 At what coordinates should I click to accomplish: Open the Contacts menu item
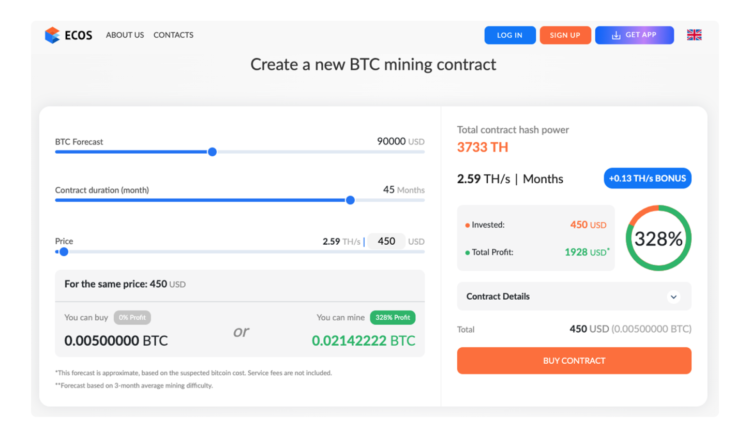pos(174,35)
